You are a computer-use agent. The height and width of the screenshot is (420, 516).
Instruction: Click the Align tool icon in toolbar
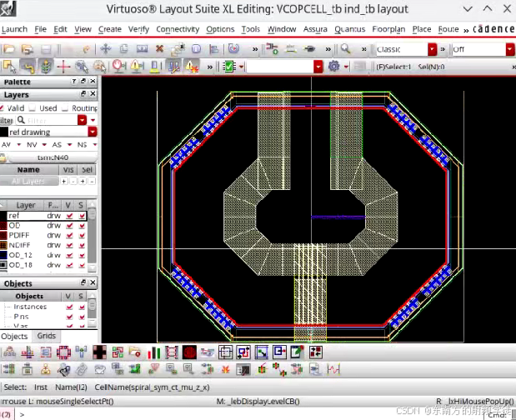214,49
